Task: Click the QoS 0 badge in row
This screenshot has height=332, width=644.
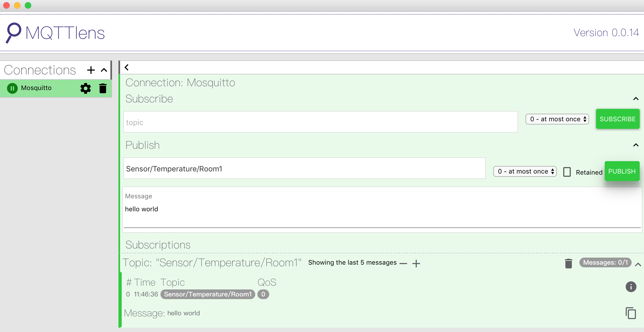Action: 263,294
